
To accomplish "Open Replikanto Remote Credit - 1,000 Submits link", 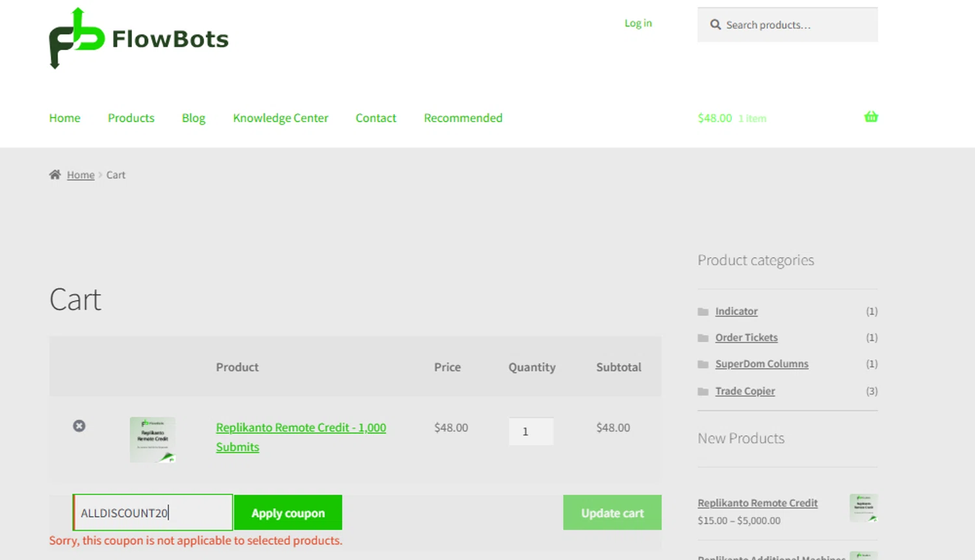I will pos(301,437).
